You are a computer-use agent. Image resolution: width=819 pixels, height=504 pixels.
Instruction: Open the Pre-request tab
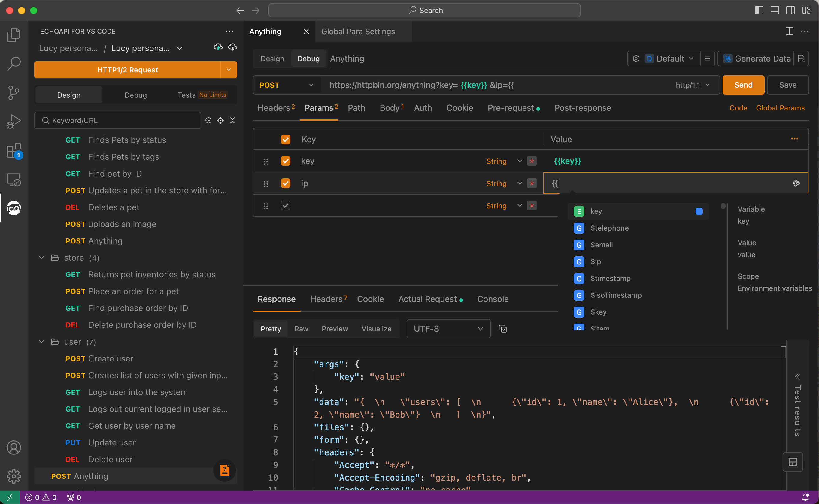click(514, 108)
